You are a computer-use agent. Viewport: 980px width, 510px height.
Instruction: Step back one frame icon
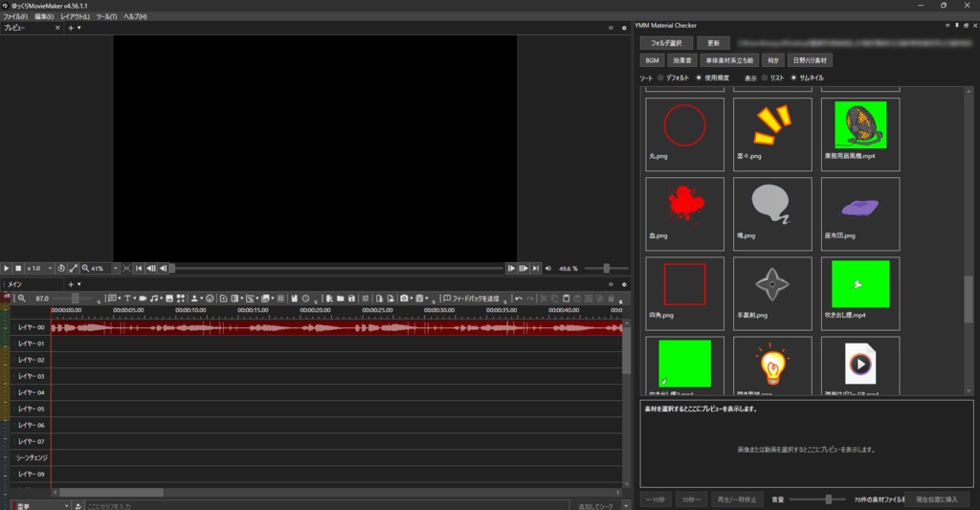coord(163,268)
